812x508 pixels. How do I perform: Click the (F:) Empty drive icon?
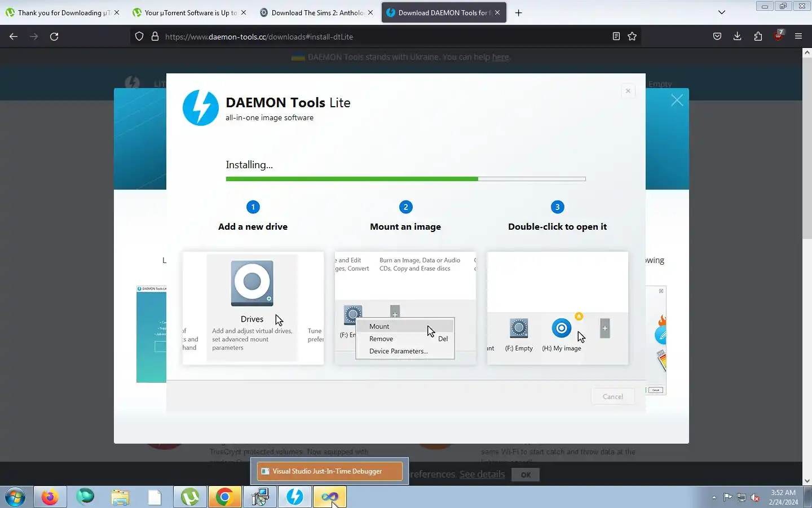pos(519,329)
